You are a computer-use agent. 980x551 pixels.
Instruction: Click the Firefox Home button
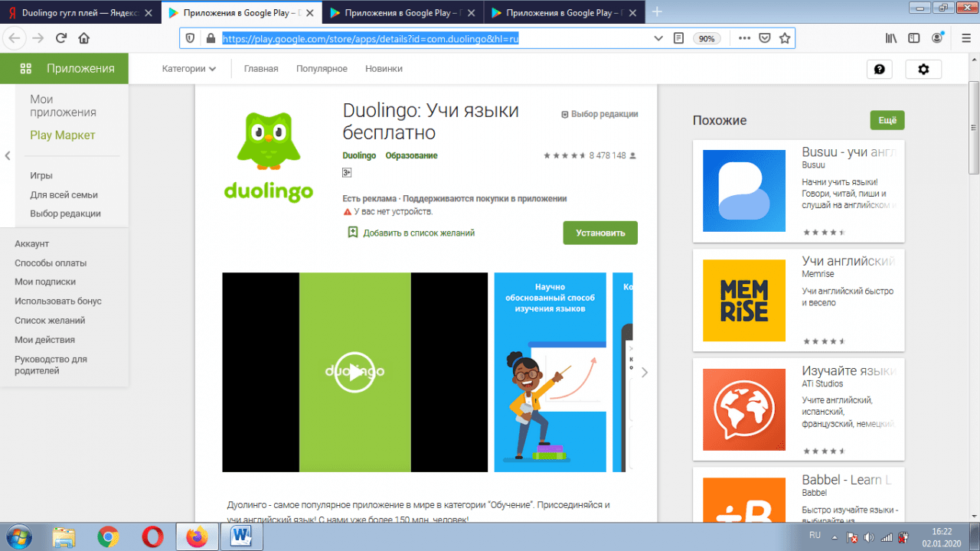tap(84, 38)
